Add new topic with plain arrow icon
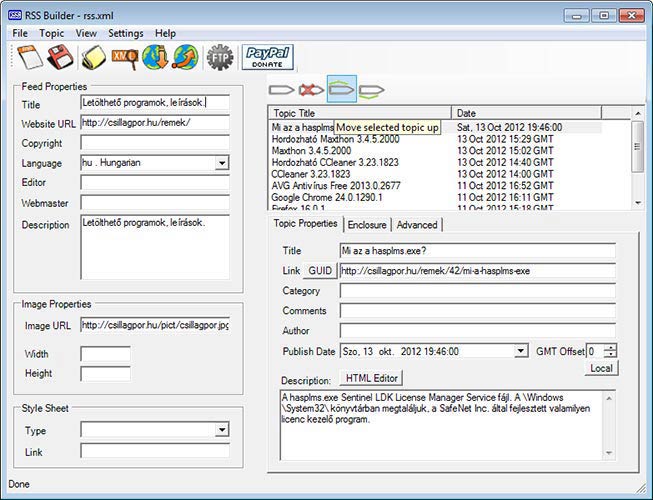The image size is (653, 500). tap(282, 89)
